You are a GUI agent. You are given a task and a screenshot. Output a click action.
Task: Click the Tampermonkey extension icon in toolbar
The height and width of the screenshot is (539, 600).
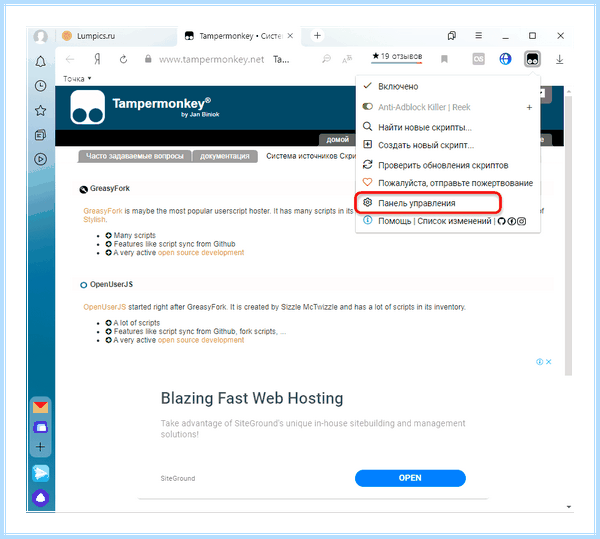click(x=532, y=59)
